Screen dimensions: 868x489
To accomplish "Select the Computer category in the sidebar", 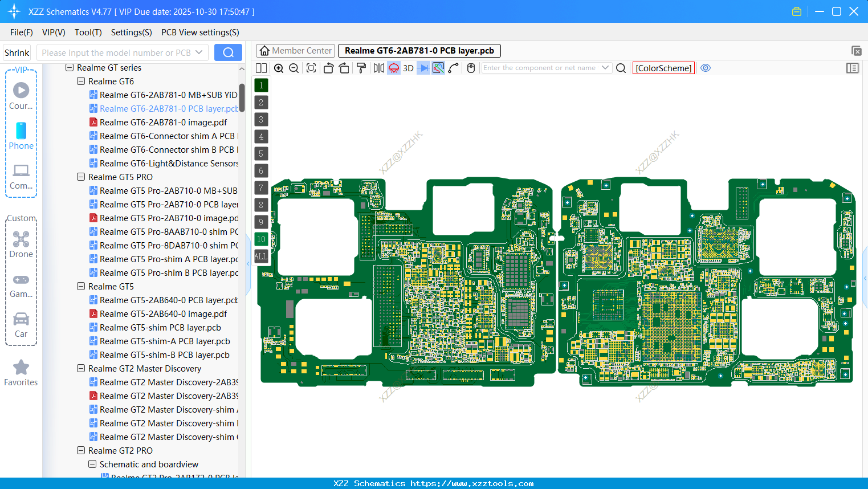I will [x=21, y=176].
